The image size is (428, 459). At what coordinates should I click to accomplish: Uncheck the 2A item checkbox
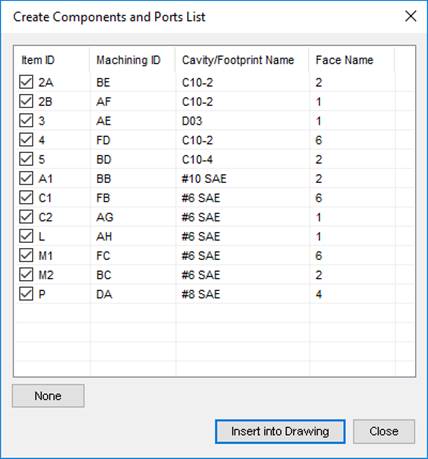(x=26, y=82)
